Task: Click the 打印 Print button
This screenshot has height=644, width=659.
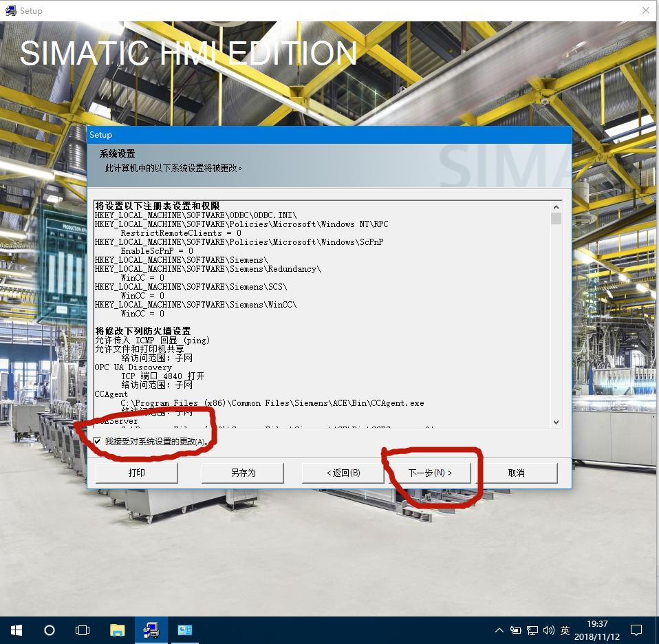Action: (x=136, y=473)
